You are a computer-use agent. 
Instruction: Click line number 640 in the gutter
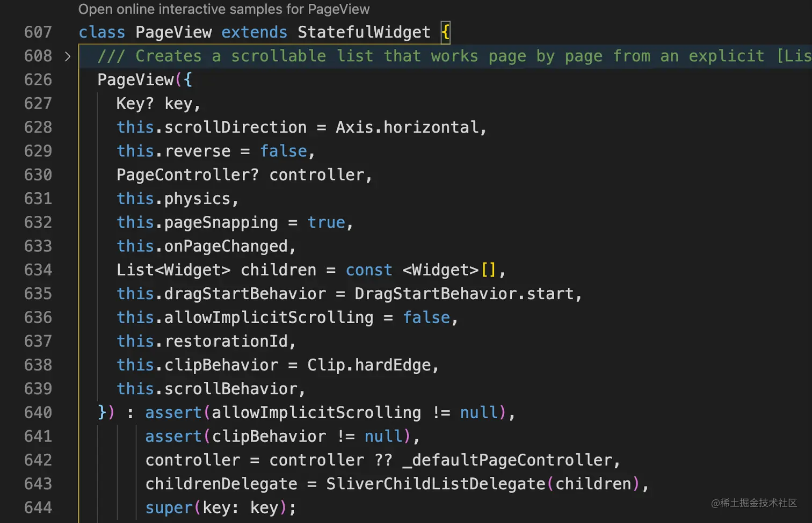coord(38,412)
